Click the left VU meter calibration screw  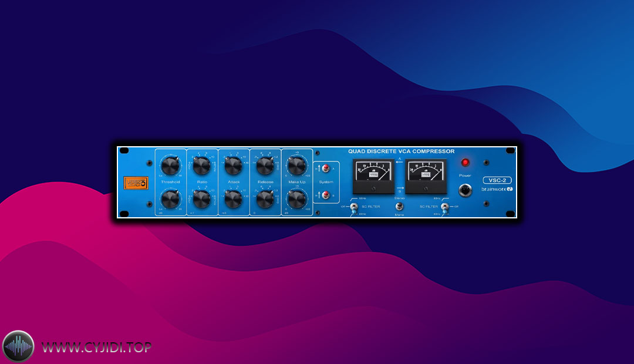tap(373, 188)
